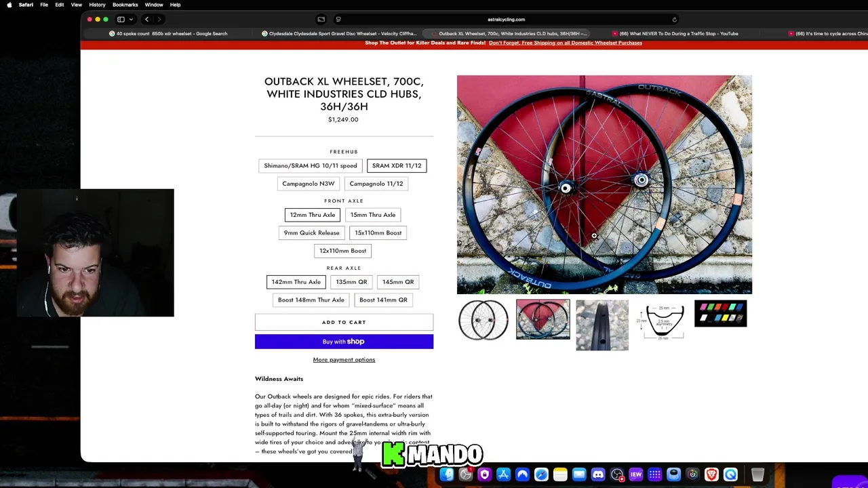
Task: Select Shimano/SRAM HG 10/11 speed freehub
Action: 311,165
